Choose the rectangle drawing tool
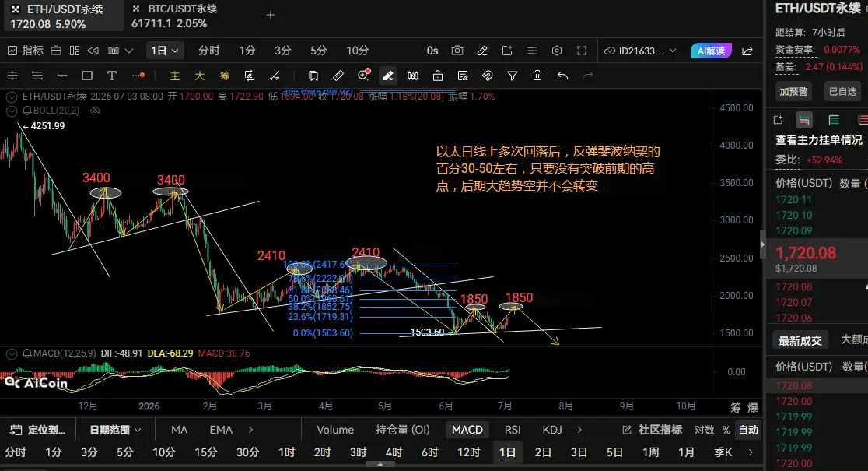This screenshot has width=868, height=471. [87, 76]
